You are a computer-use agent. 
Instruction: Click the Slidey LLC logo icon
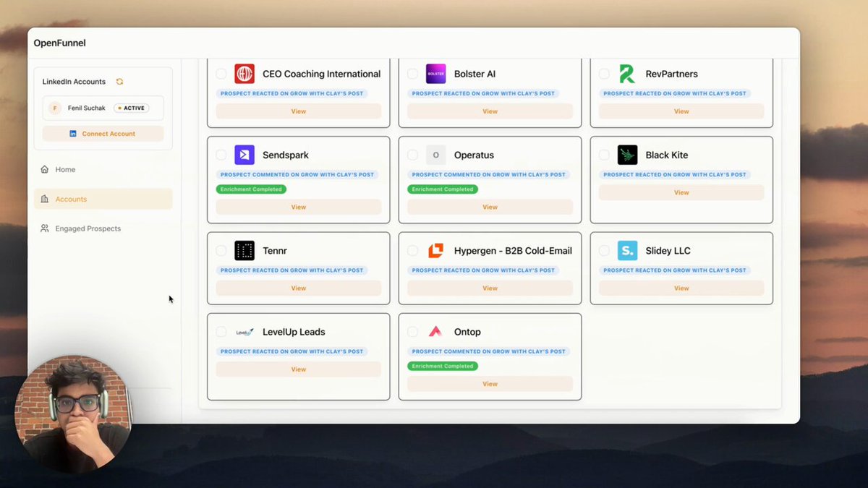627,251
